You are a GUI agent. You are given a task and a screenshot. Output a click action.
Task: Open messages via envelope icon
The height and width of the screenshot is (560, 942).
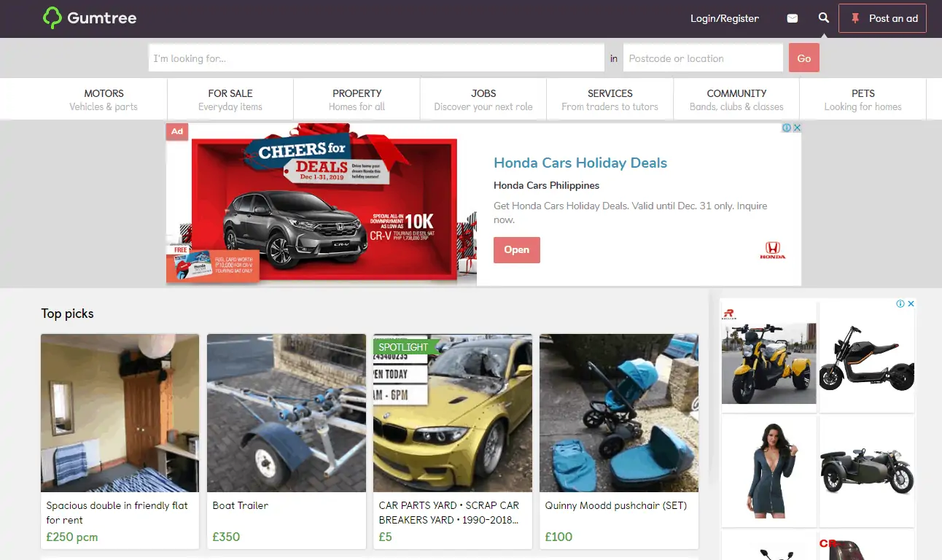793,18
